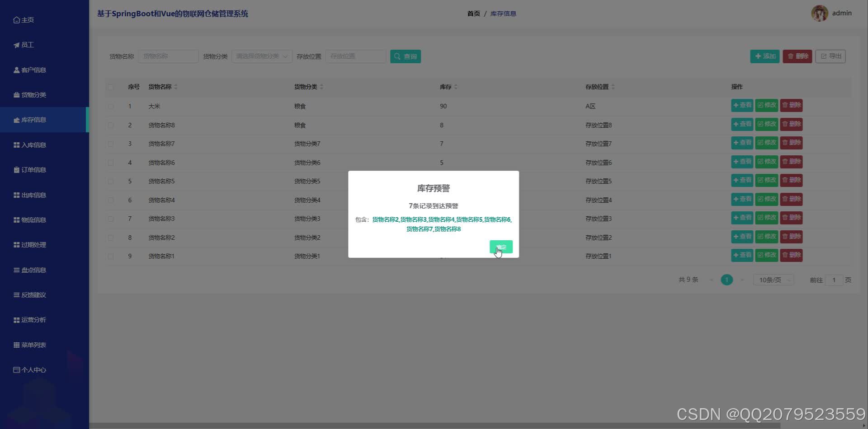
Task: Open the 员工 employee section icon
Action: pyautogui.click(x=16, y=44)
